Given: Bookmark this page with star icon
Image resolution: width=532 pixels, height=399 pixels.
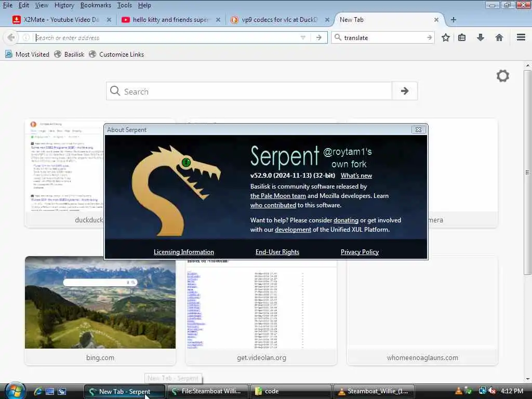Looking at the screenshot, I should pos(445,37).
